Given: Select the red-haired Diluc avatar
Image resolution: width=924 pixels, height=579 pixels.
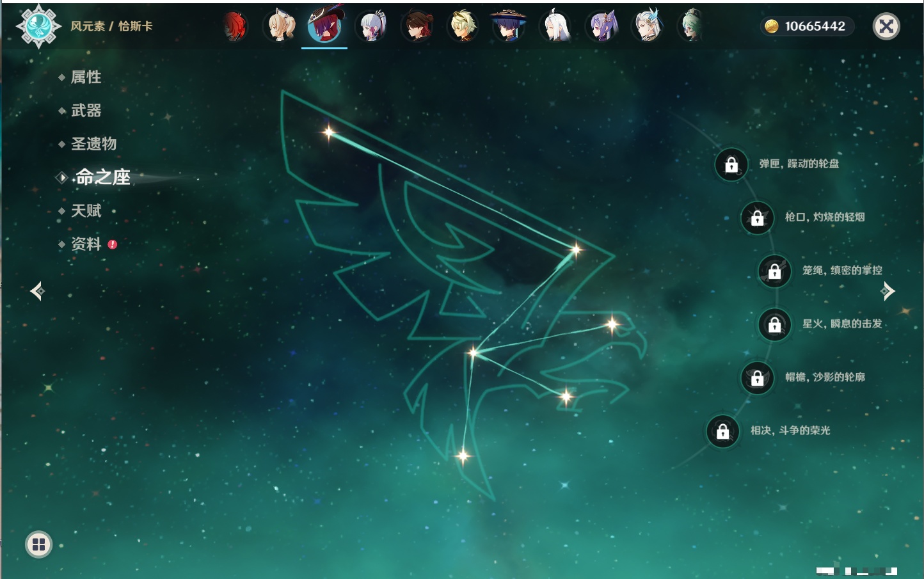Looking at the screenshot, I should coord(235,27).
